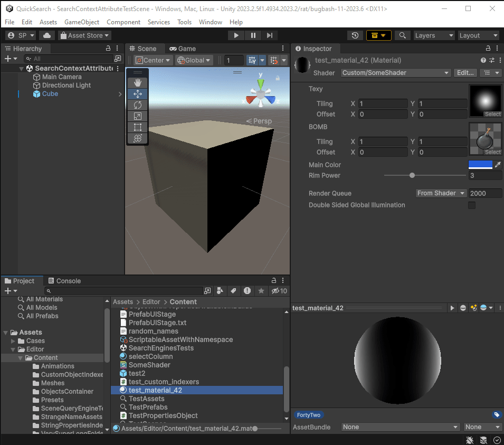
Task: Open the Custom/SomeShader shader dropdown
Action: (x=395, y=73)
